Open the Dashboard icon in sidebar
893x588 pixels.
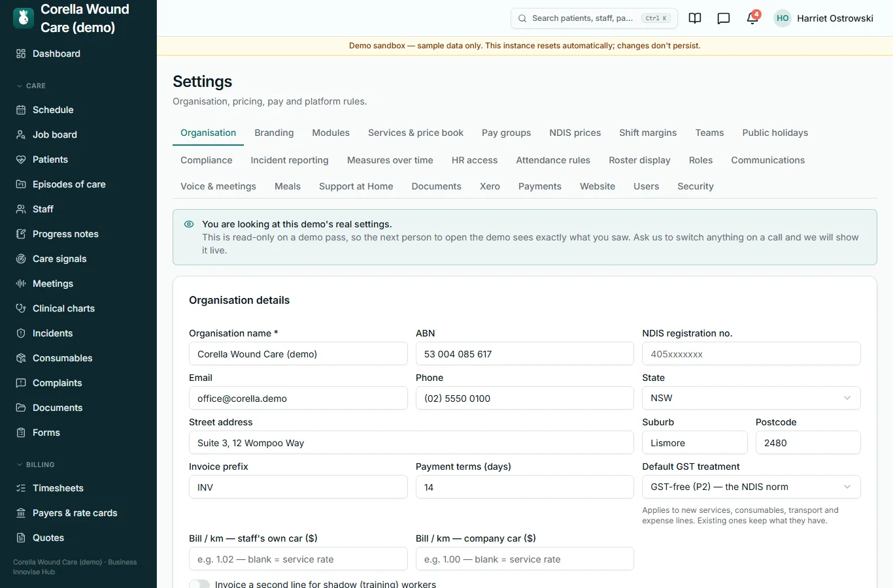21,54
